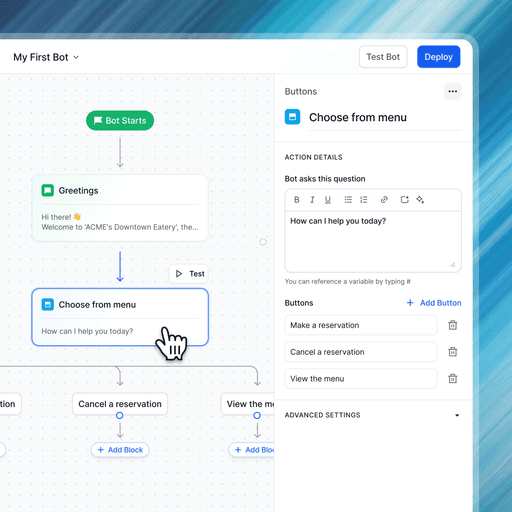
Task: Add Block under View the menu branch
Action: pyautogui.click(x=251, y=450)
